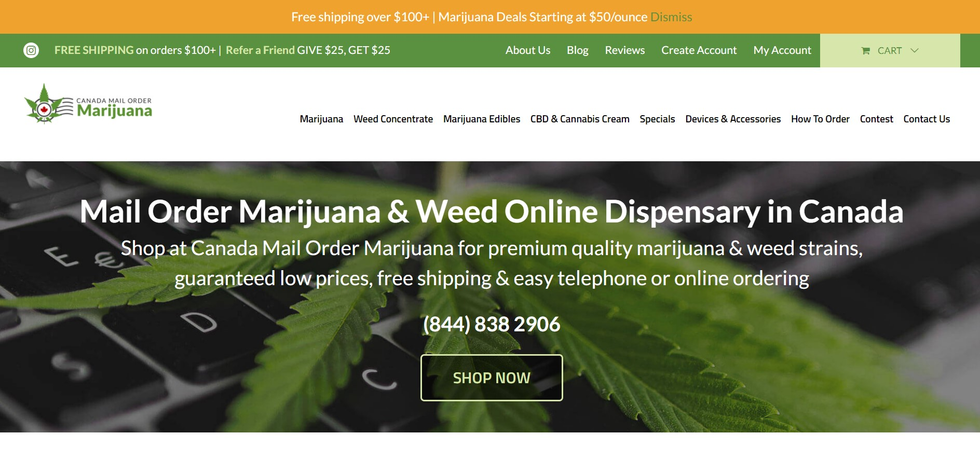The height and width of the screenshot is (462, 980).
Task: Open the Blog page
Action: pos(577,50)
